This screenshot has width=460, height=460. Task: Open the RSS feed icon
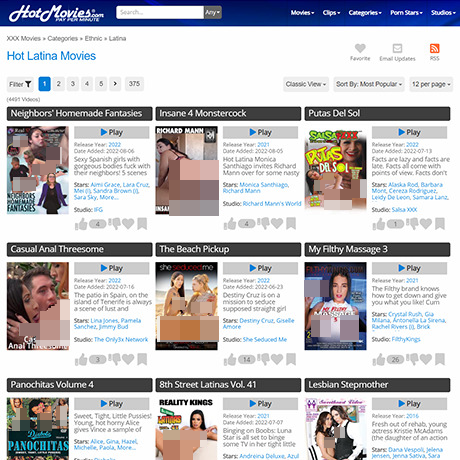click(434, 48)
